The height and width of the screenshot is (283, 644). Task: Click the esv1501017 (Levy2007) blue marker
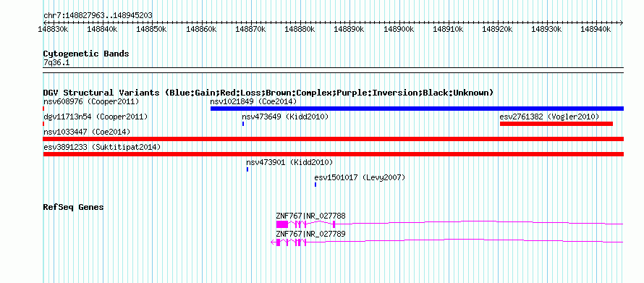pos(315,185)
